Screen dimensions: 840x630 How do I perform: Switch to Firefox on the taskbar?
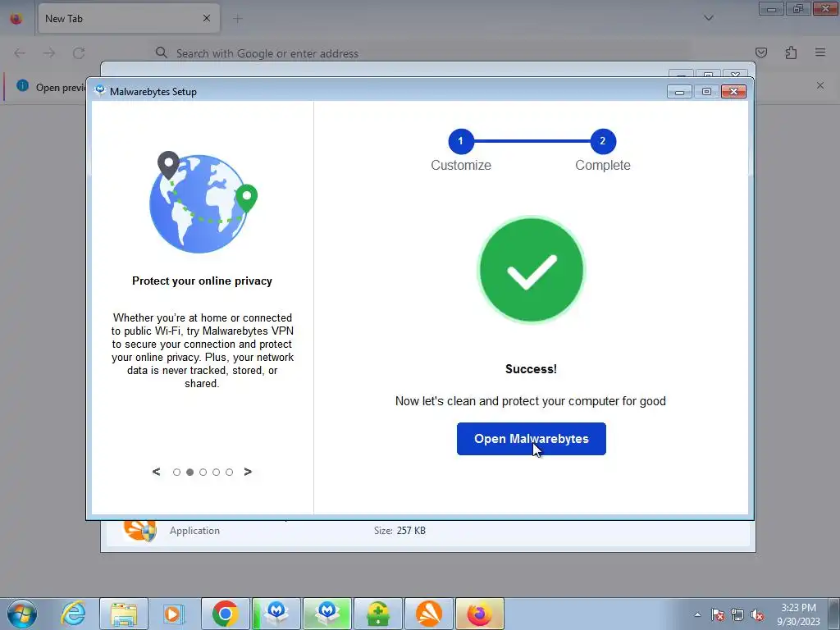coord(479,614)
